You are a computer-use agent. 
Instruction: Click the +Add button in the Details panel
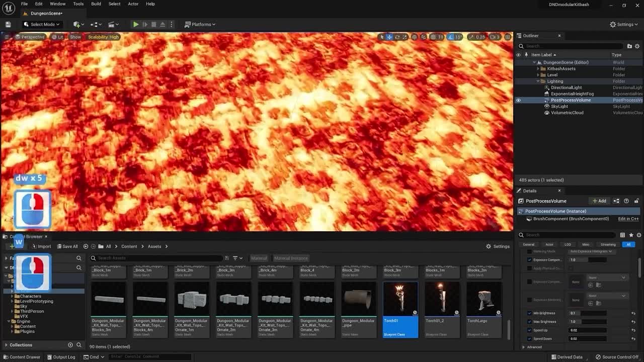[x=599, y=201]
